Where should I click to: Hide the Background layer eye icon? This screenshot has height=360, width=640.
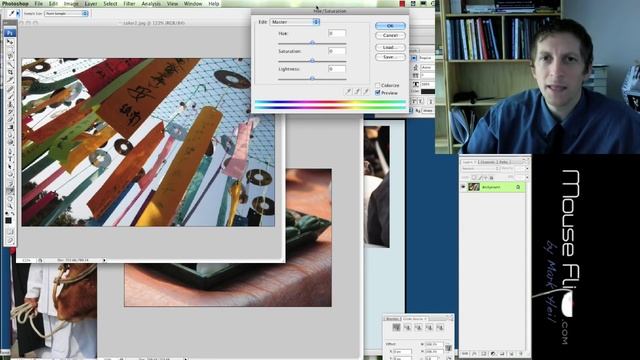463,187
